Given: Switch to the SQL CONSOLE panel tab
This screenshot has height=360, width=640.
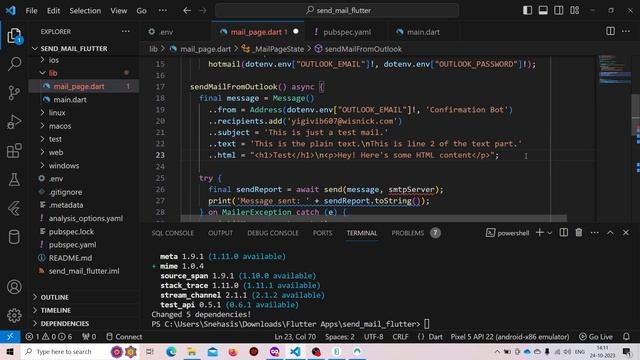Looking at the screenshot, I should pos(173,233).
